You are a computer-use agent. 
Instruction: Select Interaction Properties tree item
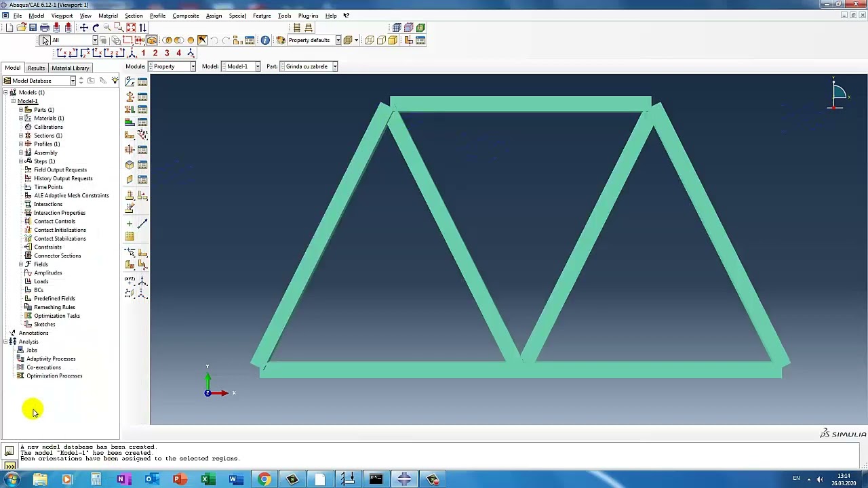point(60,213)
